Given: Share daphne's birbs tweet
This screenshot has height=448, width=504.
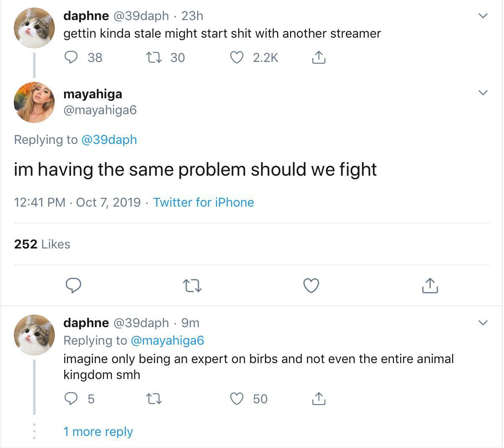Looking at the screenshot, I should (319, 399).
